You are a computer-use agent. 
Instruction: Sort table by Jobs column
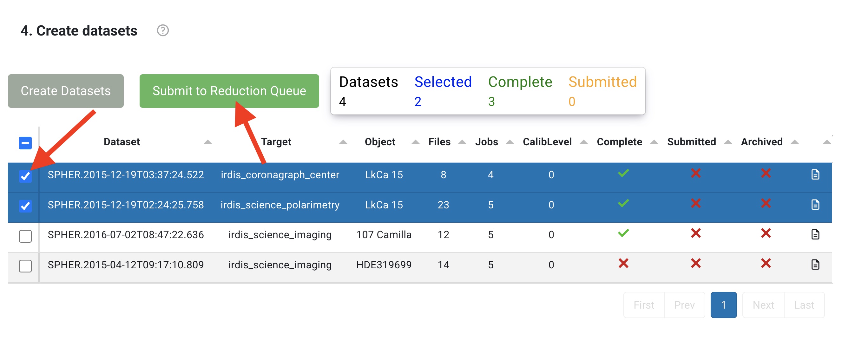(x=510, y=142)
